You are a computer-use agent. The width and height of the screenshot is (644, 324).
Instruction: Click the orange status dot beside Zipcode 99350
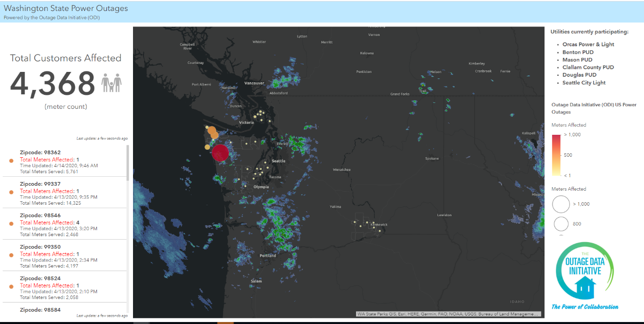tap(11, 254)
